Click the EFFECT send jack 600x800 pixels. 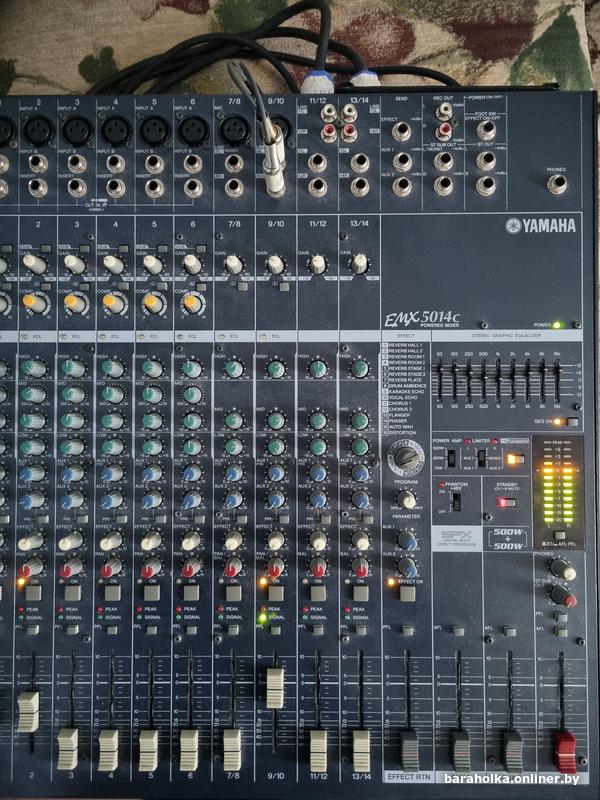(x=402, y=132)
